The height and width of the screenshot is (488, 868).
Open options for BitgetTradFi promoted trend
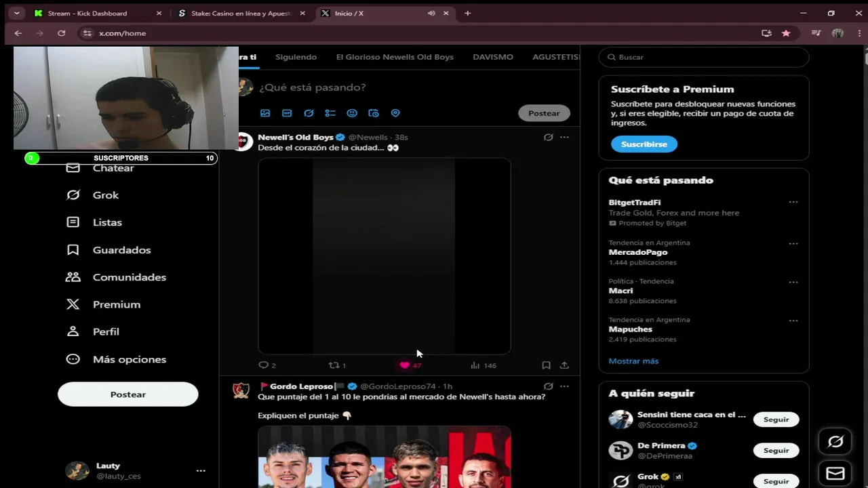coord(793,202)
